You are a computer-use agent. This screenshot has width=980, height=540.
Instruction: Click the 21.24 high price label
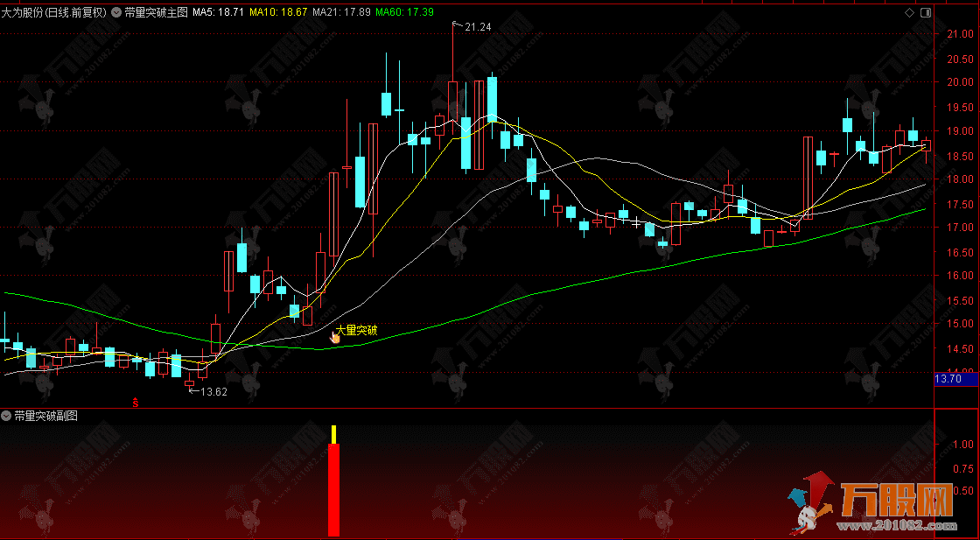(x=478, y=26)
